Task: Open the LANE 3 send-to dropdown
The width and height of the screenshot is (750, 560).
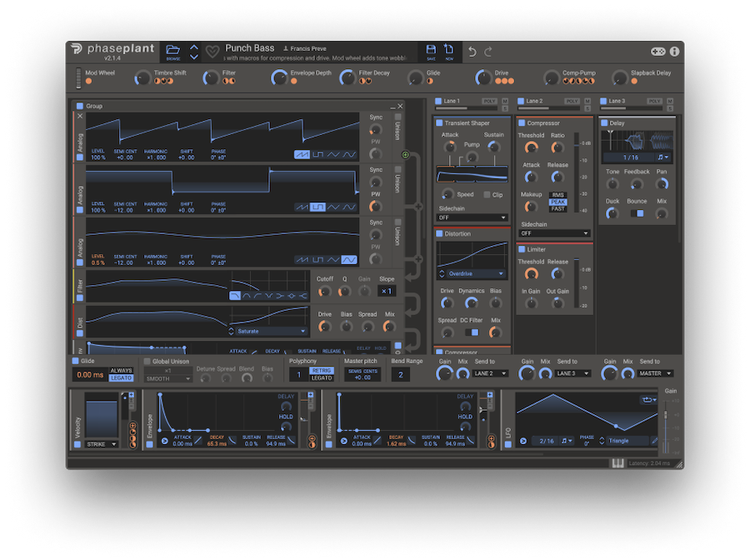Action: coord(573,373)
